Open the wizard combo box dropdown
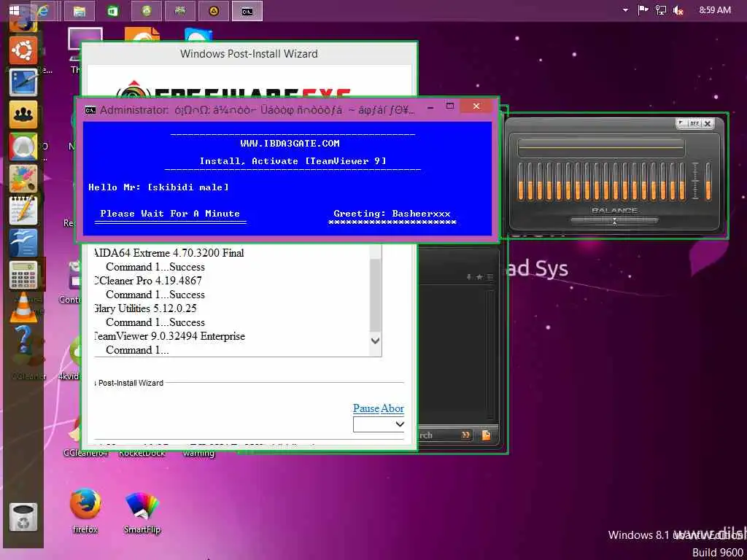The image size is (747, 560). [379, 424]
